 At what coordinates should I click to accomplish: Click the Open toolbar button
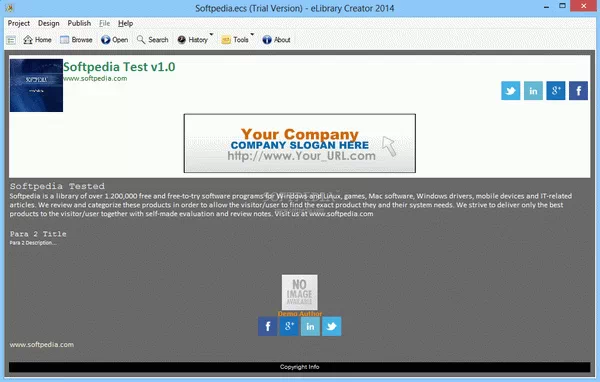click(114, 40)
